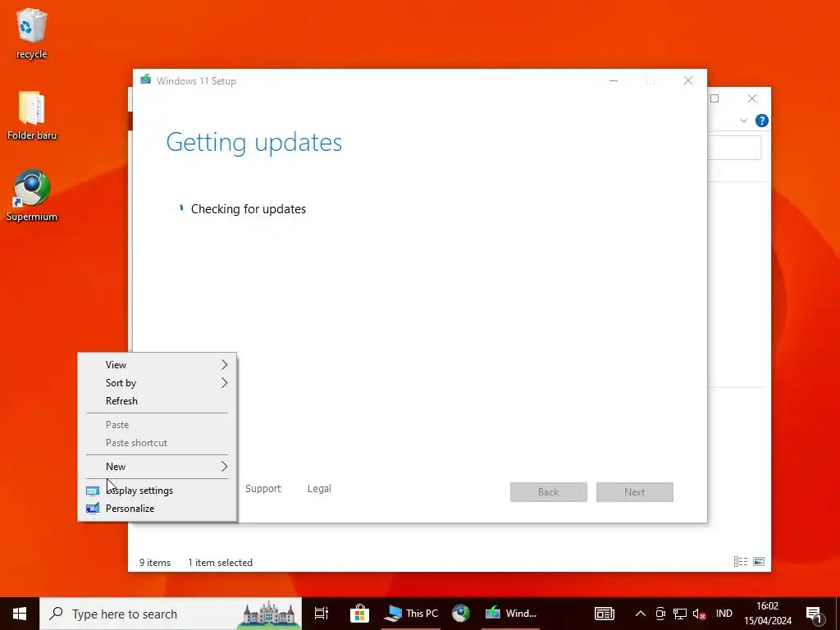Click the Support link in Setup

click(263, 489)
